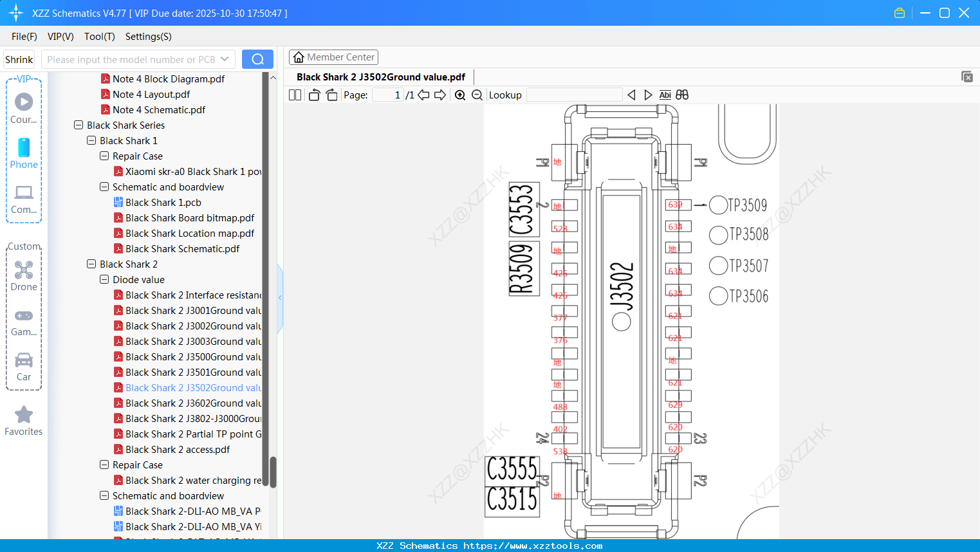The height and width of the screenshot is (552, 980).
Task: Collapse Schematic and boardview under Black Shark 1
Action: click(104, 187)
